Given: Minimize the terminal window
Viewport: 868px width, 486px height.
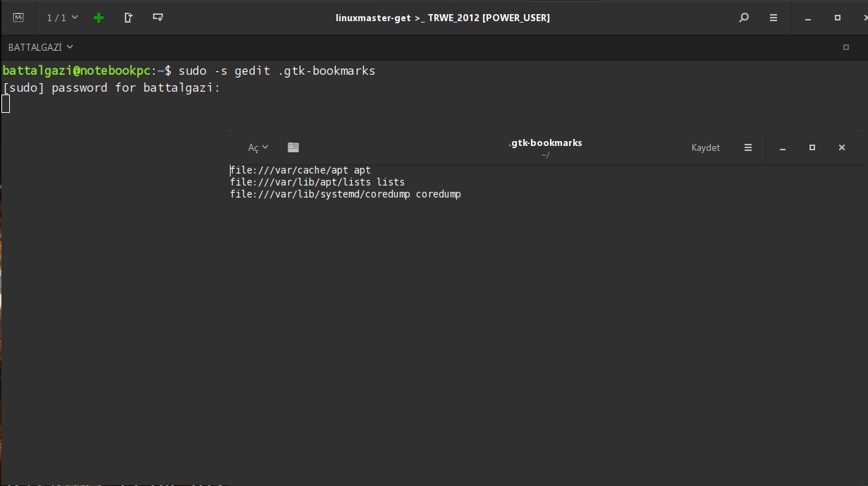Looking at the screenshot, I should point(808,18).
